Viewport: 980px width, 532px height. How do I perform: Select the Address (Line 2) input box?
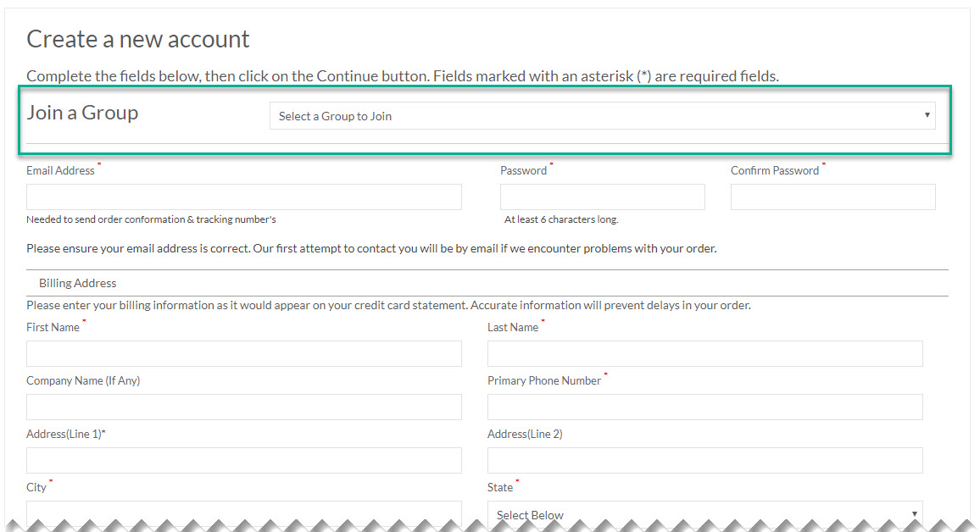tap(704, 460)
